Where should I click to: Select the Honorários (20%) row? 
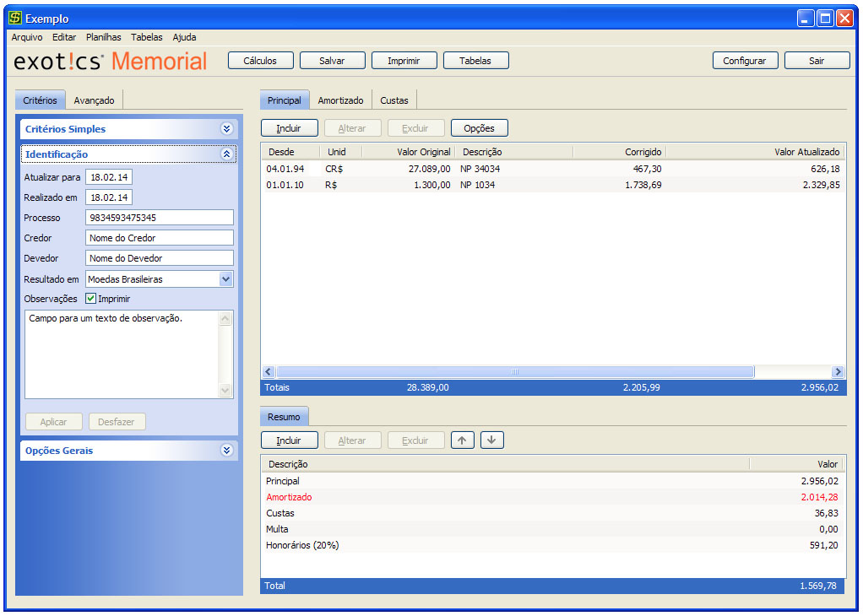552,546
